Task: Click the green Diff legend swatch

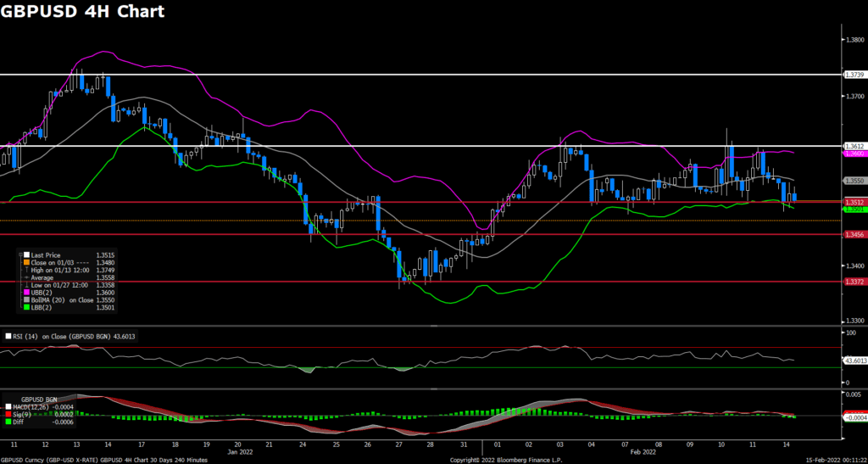Action: coord(7,422)
